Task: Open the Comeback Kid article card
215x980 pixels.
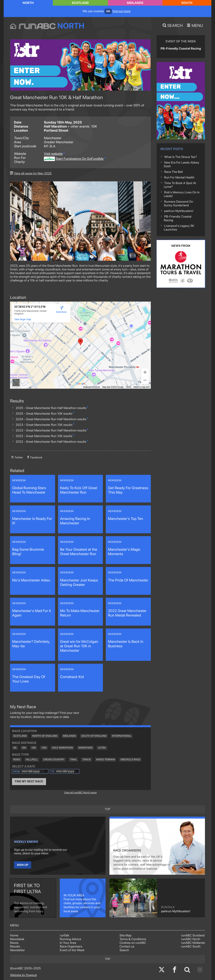Action: (x=80, y=677)
